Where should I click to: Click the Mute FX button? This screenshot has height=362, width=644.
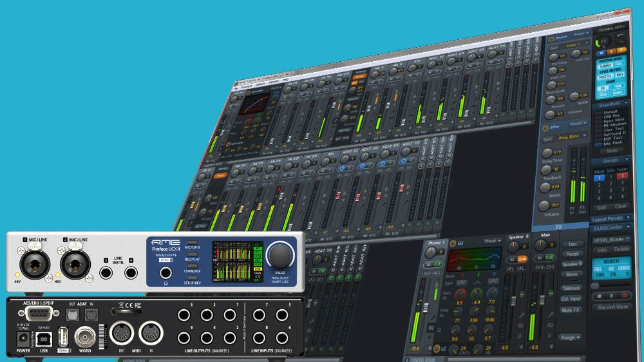coord(571,310)
